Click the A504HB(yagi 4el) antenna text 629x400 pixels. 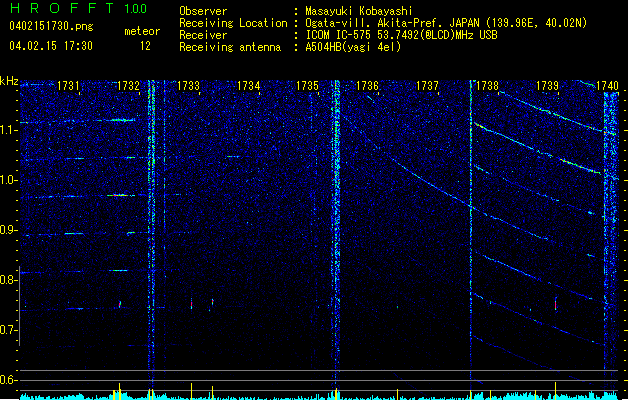pyautogui.click(x=353, y=47)
